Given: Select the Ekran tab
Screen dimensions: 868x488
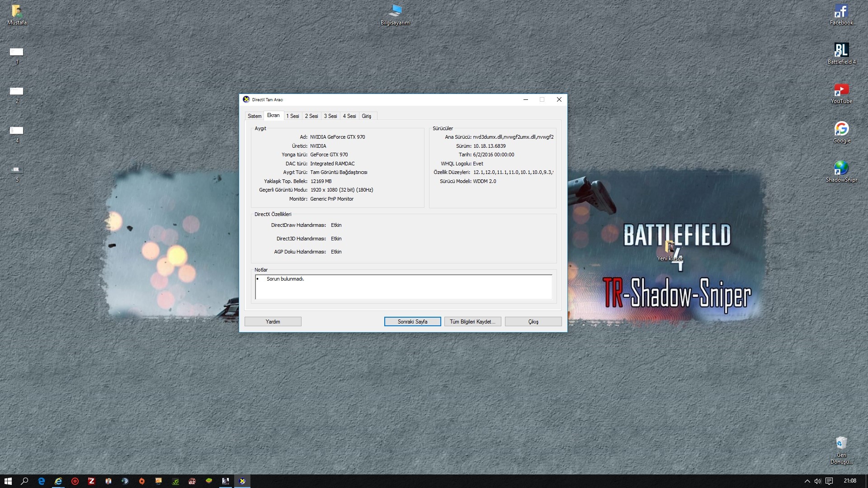Looking at the screenshot, I should 274,115.
